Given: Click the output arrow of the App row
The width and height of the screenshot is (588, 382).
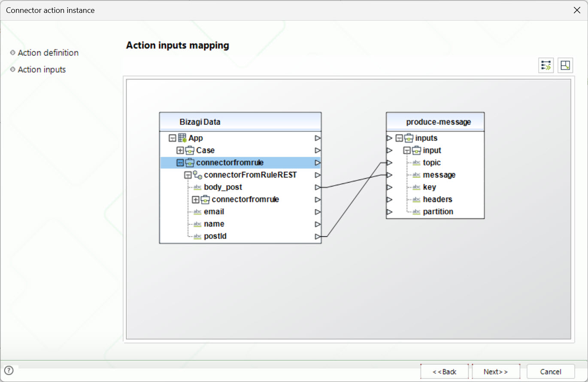Looking at the screenshot, I should coord(318,138).
